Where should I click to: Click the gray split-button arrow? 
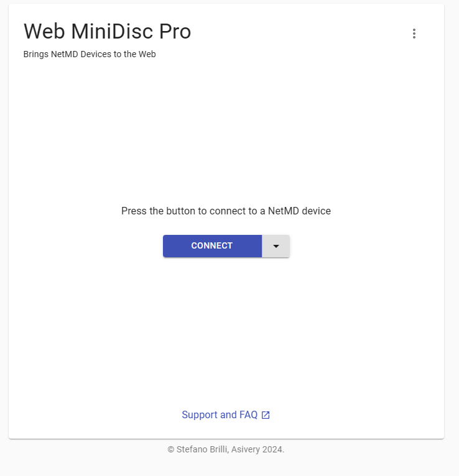(276, 246)
